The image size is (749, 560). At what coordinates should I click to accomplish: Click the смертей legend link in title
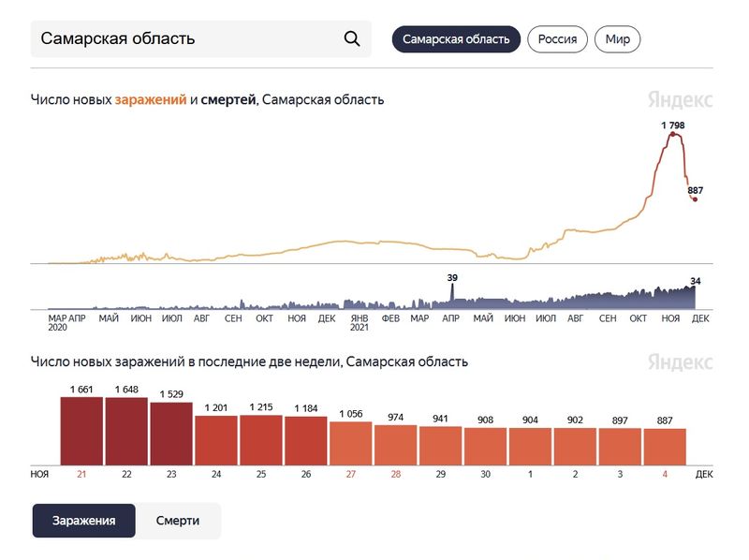228,99
